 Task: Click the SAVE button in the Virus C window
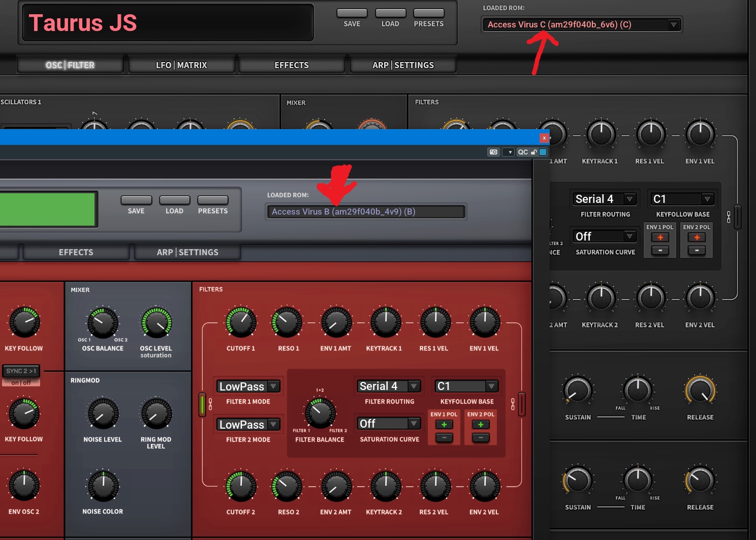[x=352, y=13]
